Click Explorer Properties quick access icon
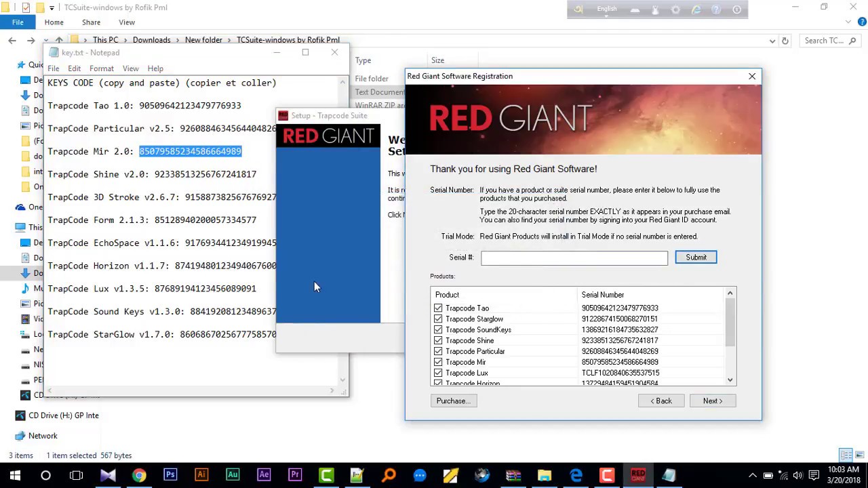 click(26, 7)
